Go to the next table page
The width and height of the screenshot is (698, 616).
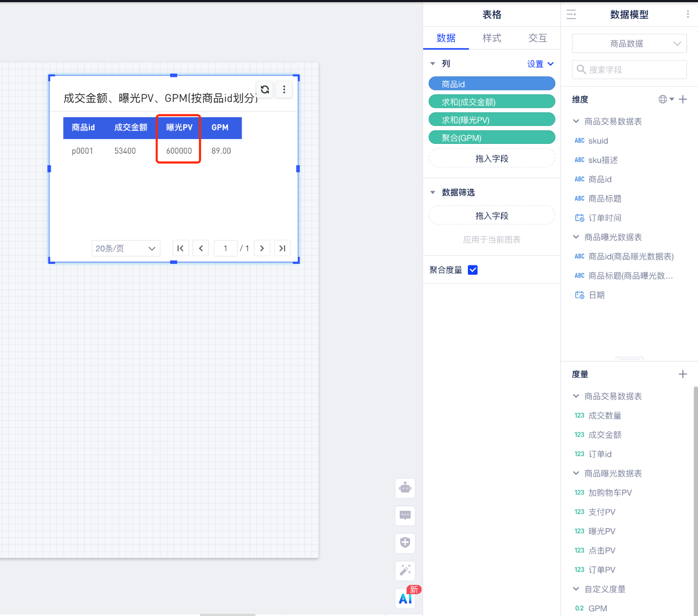coord(262,249)
